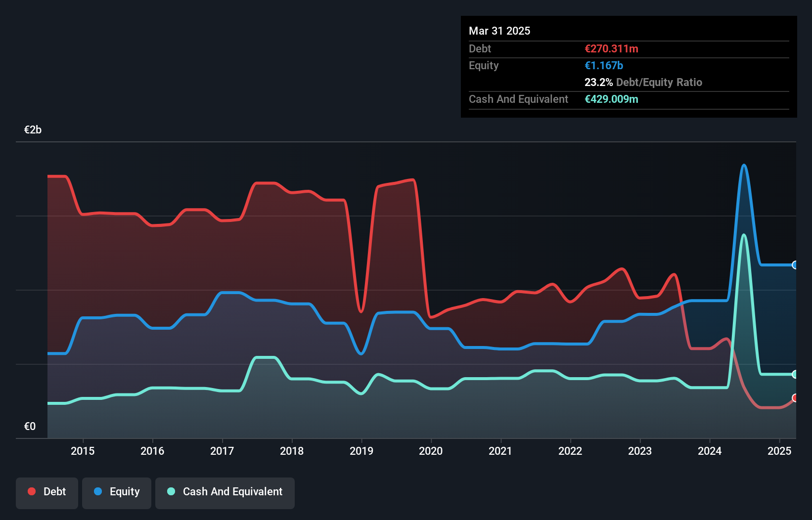The height and width of the screenshot is (520, 812).
Task: Toggle the Equity series legend button
Action: (117, 493)
